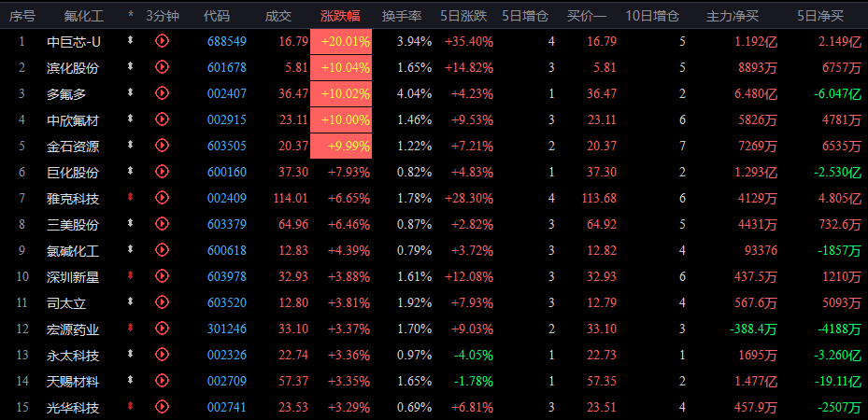The image size is (868, 420).
Task: Click the red marker icon beside 深圳新星
Action: tap(130, 274)
